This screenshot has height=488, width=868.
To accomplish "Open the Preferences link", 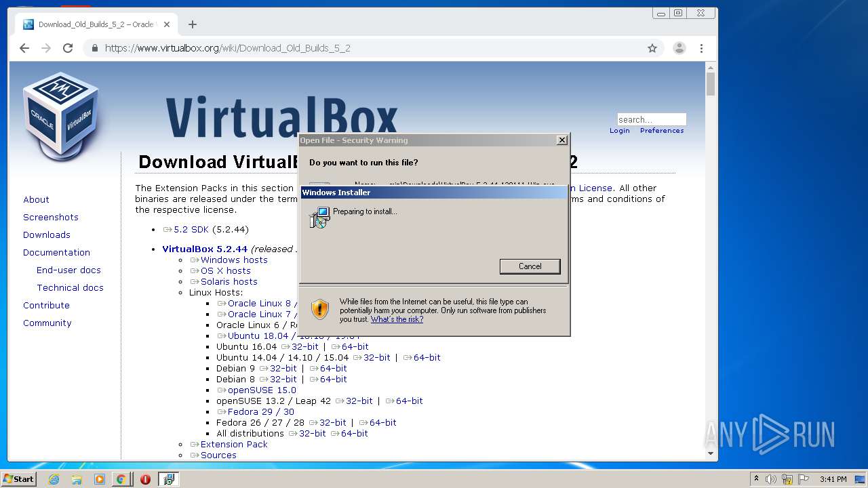I will pyautogui.click(x=662, y=130).
